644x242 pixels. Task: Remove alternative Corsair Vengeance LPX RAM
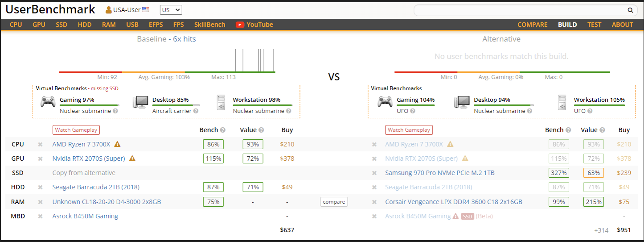point(374,202)
